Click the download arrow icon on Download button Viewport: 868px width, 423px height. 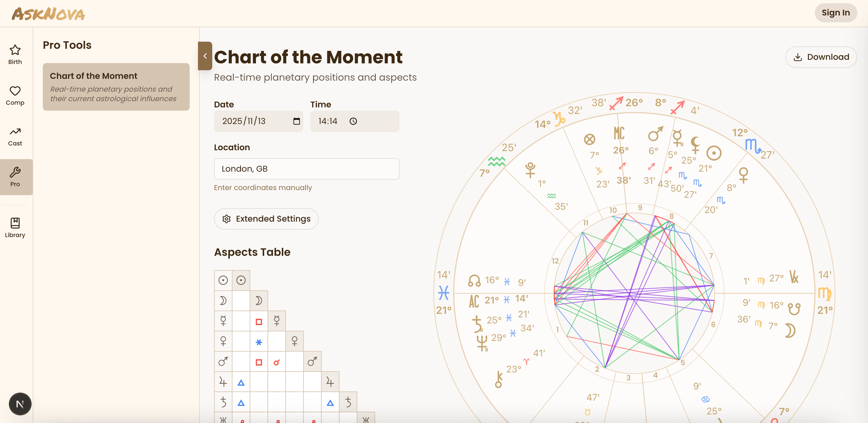(x=798, y=57)
